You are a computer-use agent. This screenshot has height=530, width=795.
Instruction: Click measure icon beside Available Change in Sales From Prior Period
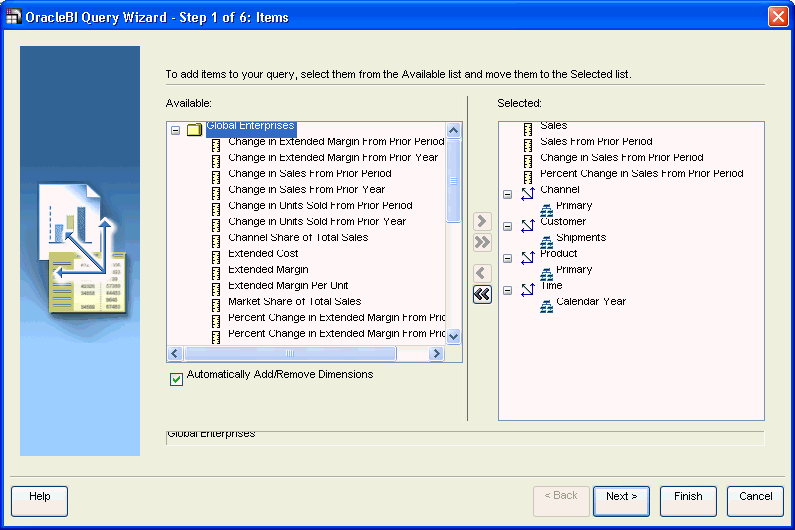click(216, 178)
